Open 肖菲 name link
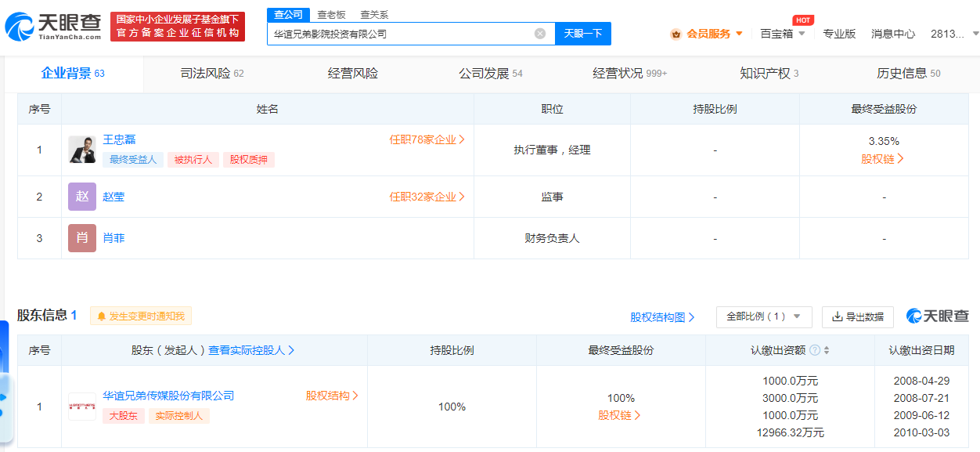The height and width of the screenshot is (452, 980). point(113,238)
